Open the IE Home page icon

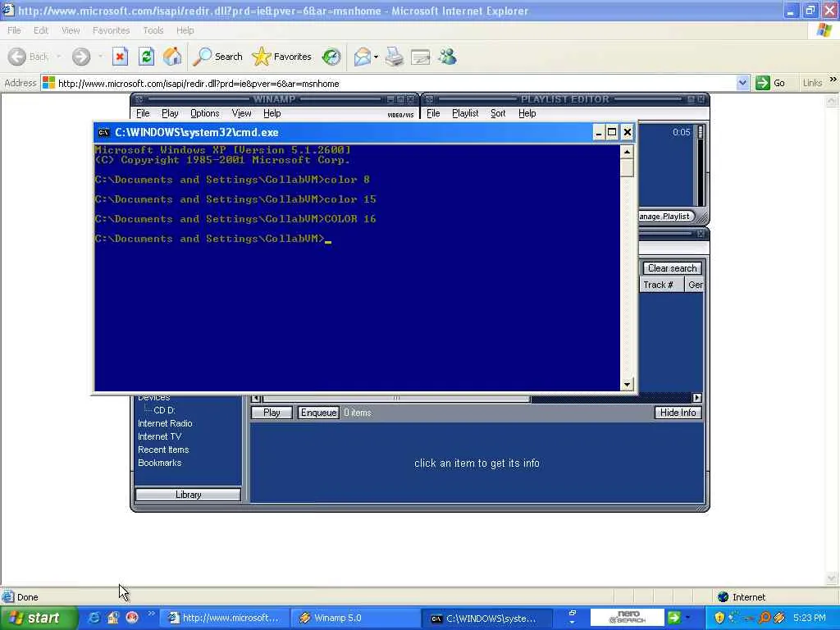[172, 57]
